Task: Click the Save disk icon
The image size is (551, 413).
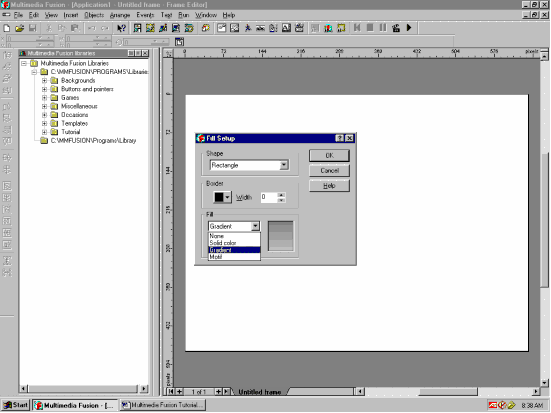Action: click(32, 28)
